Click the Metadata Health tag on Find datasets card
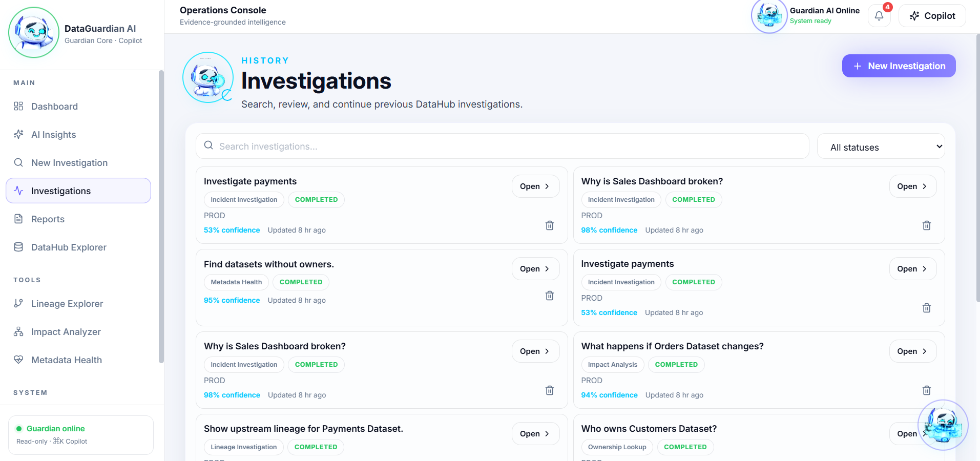 [x=236, y=282]
